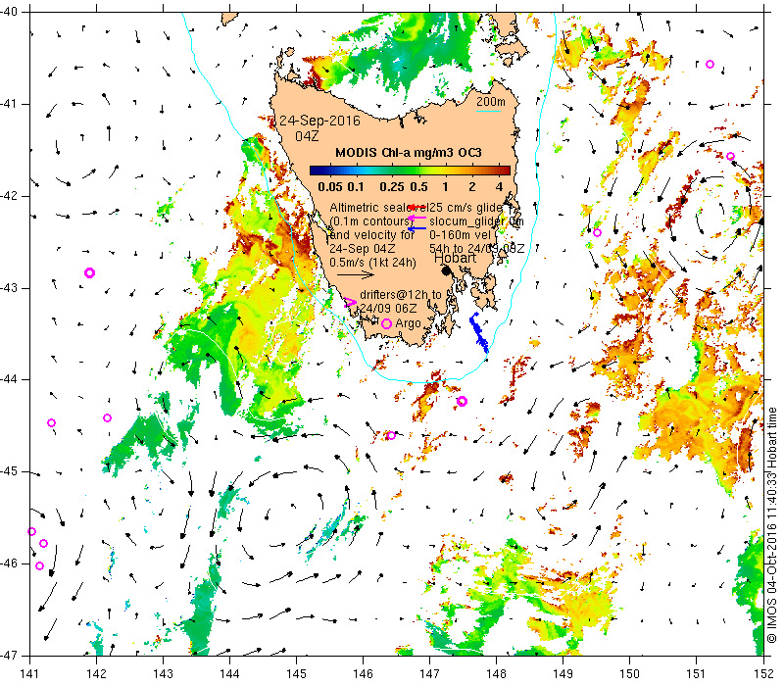Click the standalone '04Z' label below the date
Viewport: 784px width, 686px height.
click(307, 136)
